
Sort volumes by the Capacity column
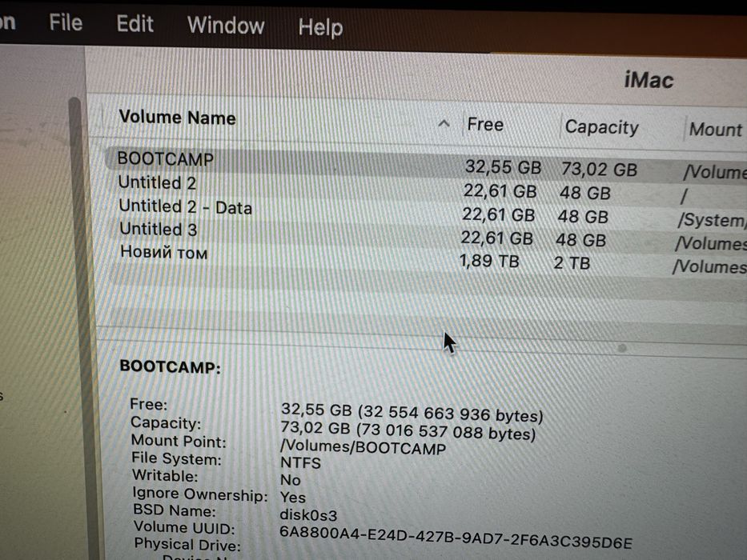pyautogui.click(x=601, y=127)
